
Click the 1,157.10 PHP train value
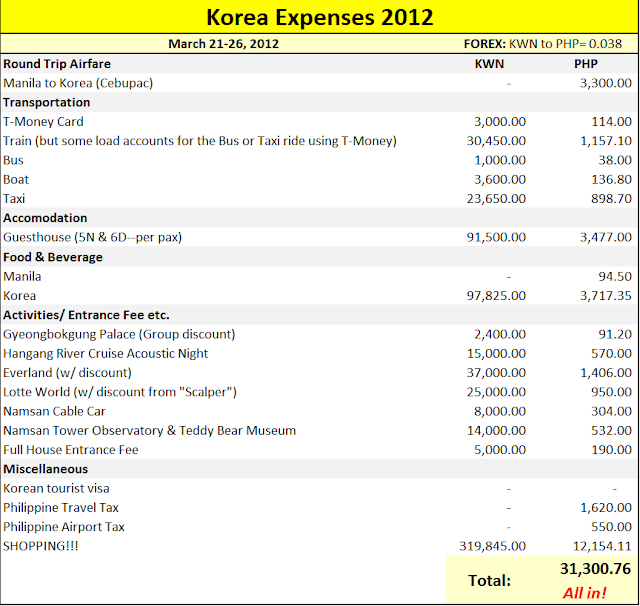click(606, 141)
